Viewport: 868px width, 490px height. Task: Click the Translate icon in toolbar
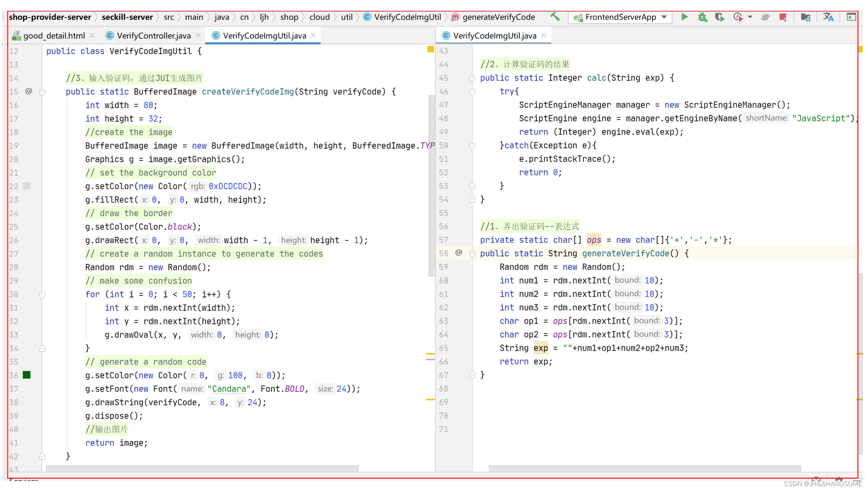tap(828, 17)
